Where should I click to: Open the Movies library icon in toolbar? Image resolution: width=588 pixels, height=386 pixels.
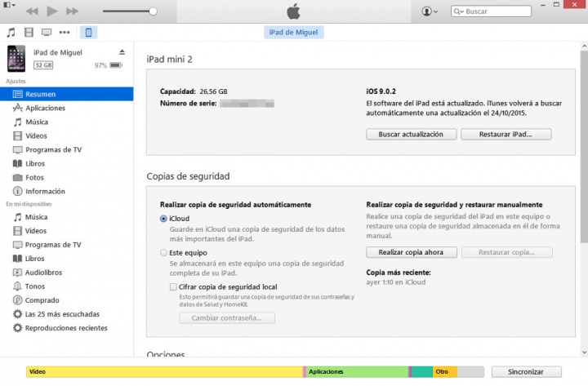[x=29, y=32]
